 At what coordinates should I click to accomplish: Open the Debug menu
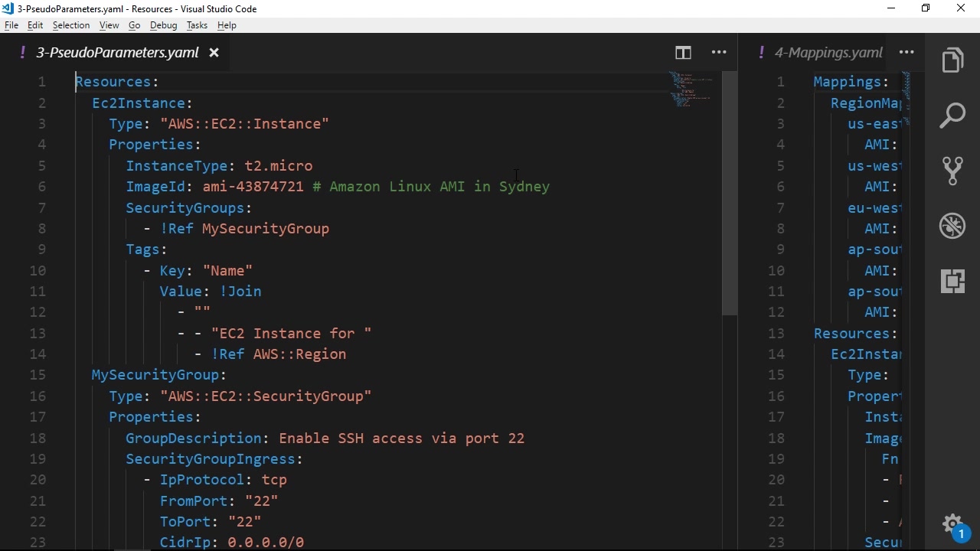pyautogui.click(x=164, y=25)
